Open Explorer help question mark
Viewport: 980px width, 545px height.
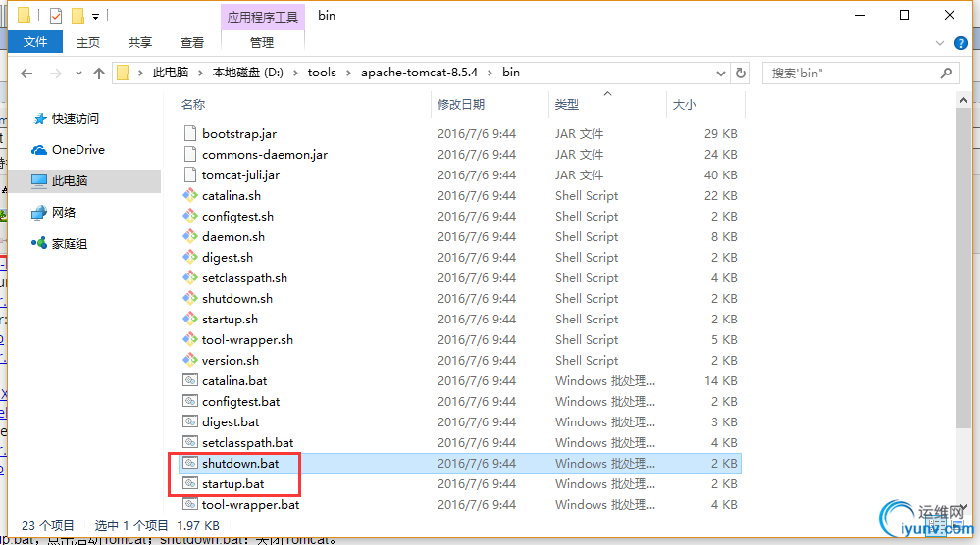pyautogui.click(x=961, y=43)
